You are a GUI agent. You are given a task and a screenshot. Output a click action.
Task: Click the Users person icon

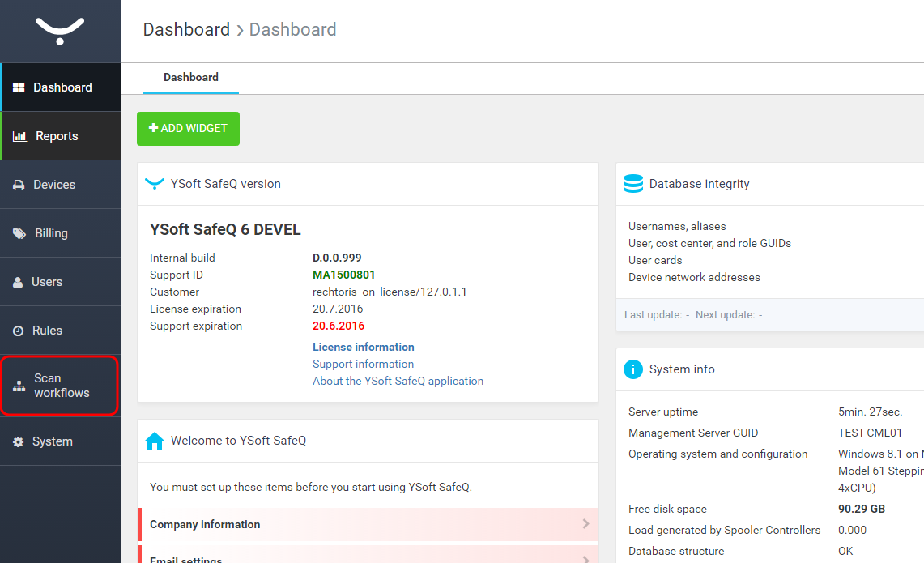pos(18,282)
